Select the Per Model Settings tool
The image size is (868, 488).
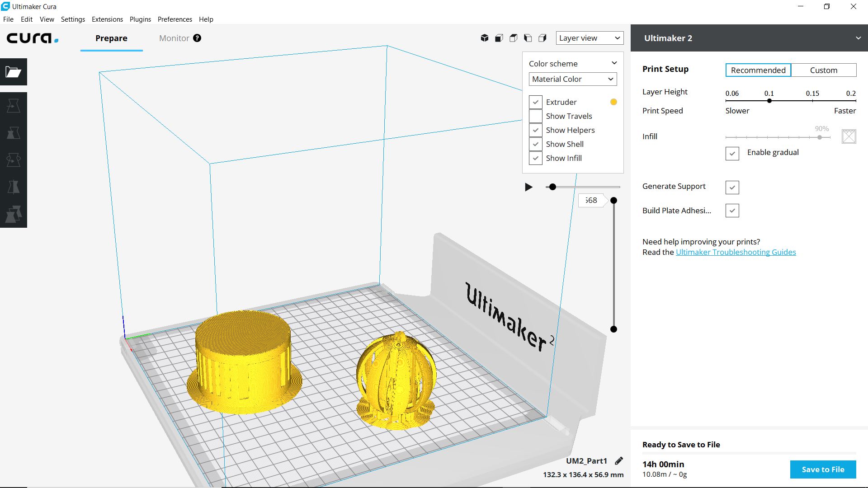pos(14,214)
